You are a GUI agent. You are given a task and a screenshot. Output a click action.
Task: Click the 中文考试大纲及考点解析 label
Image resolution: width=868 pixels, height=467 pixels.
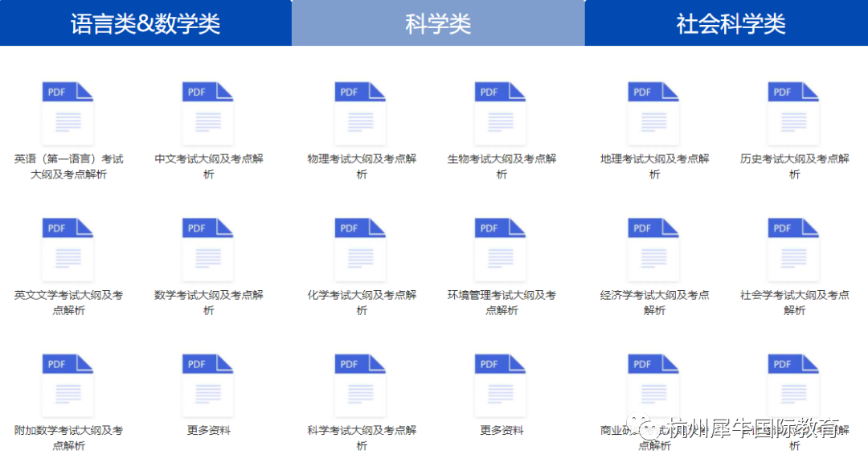click(x=209, y=166)
